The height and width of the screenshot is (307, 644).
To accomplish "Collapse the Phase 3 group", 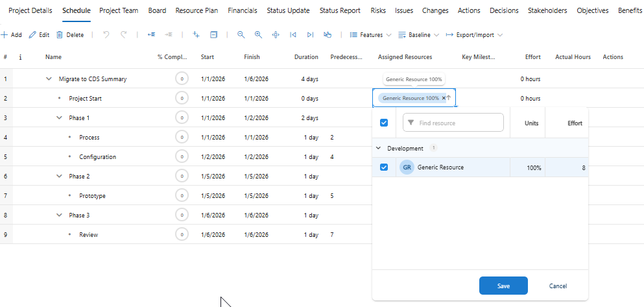I will click(x=59, y=215).
